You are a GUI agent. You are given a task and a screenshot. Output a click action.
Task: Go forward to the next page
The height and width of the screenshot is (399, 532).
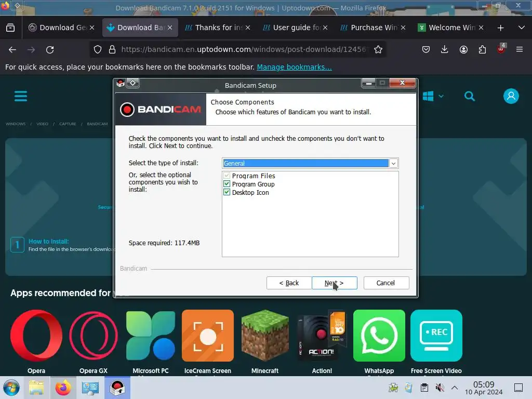click(31, 50)
